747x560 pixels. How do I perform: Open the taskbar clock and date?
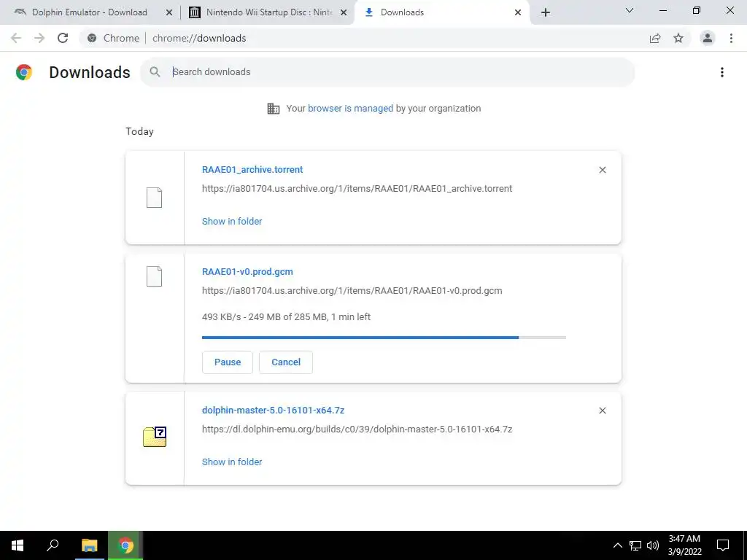(x=684, y=545)
